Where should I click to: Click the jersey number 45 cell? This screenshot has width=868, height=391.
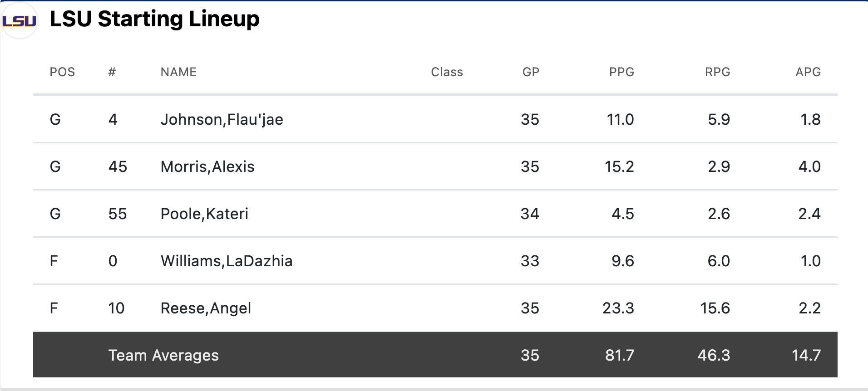click(x=118, y=166)
